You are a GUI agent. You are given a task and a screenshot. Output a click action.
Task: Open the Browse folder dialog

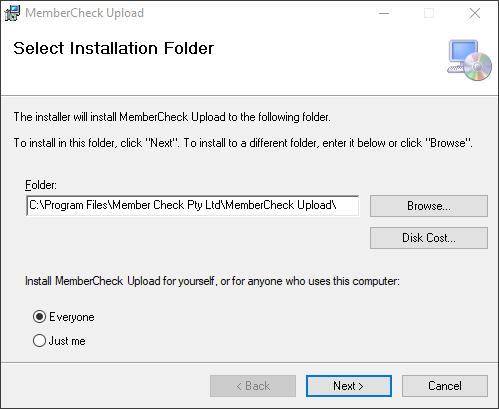pos(429,206)
